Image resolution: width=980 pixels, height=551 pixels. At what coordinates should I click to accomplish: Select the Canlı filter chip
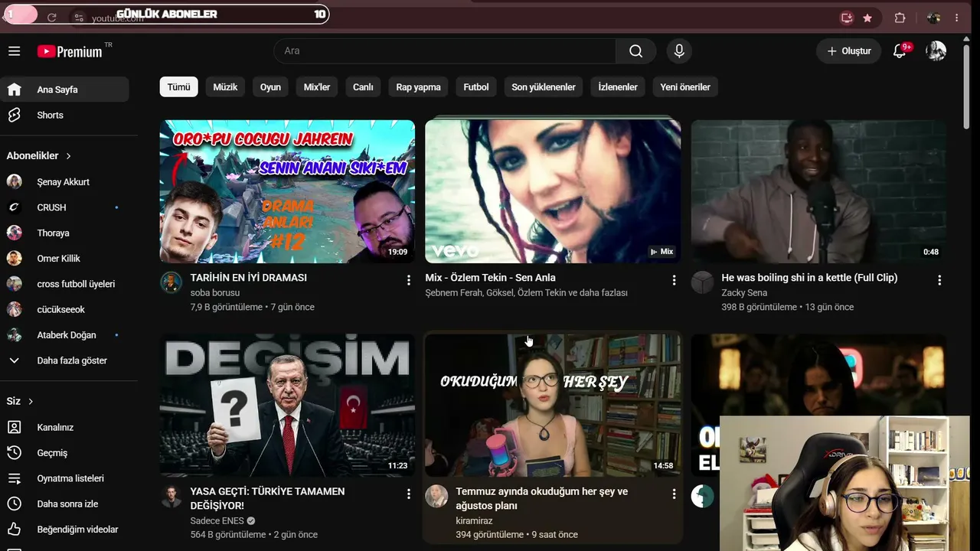363,87
